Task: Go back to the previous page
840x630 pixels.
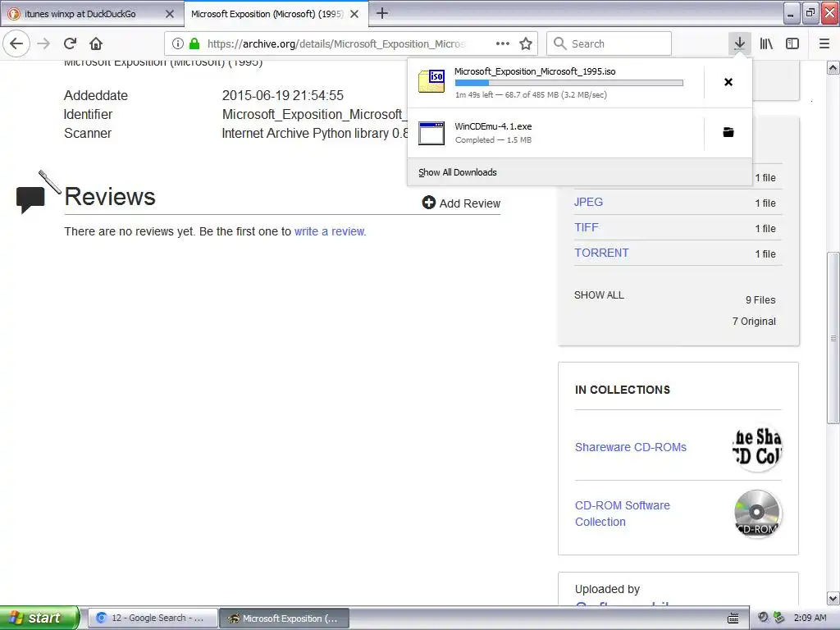Action: pyautogui.click(x=16, y=43)
